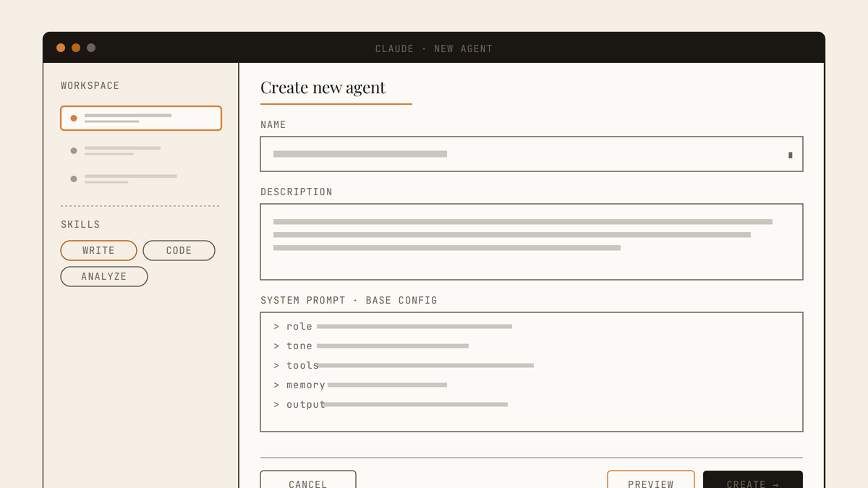Click the gray window control dot

pos(91,48)
